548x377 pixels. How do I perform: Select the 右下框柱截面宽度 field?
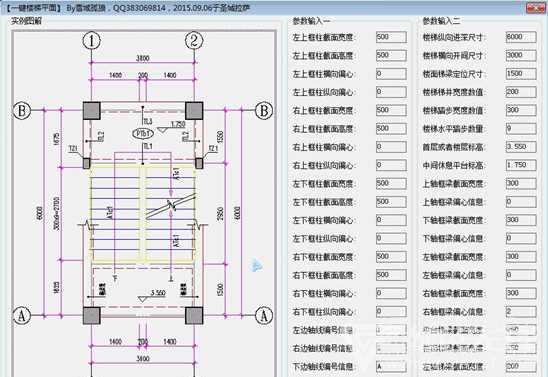391,256
